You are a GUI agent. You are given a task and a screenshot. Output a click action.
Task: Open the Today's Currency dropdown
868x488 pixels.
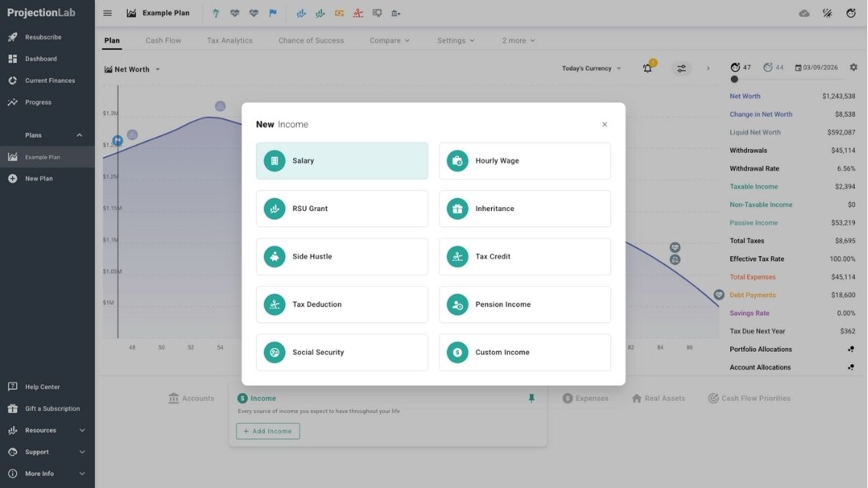(x=591, y=69)
